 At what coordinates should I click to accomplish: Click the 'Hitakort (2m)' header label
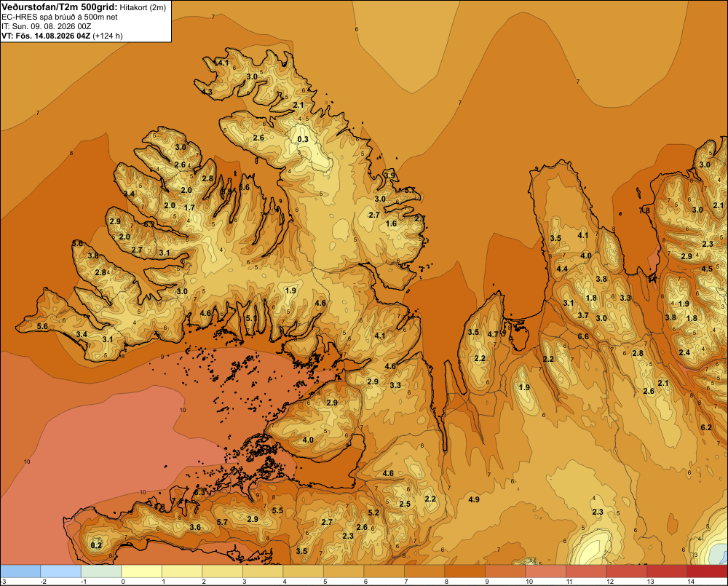point(143,7)
